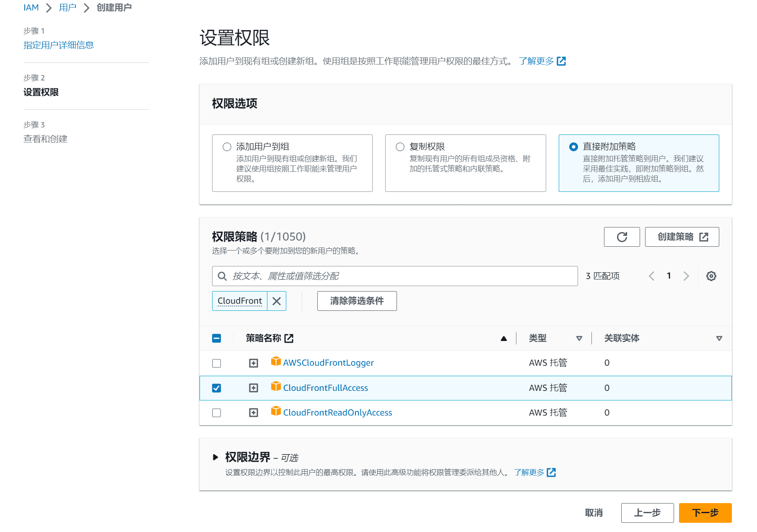This screenshot has height=532, width=757.
Task: Remove CloudFront filter tag via its X icon
Action: 276,301
